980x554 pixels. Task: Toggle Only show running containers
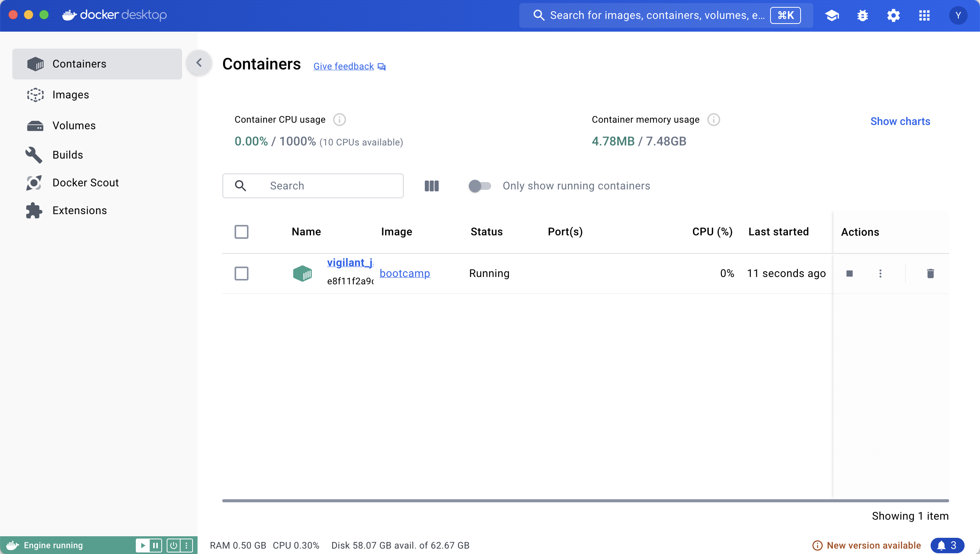tap(480, 186)
